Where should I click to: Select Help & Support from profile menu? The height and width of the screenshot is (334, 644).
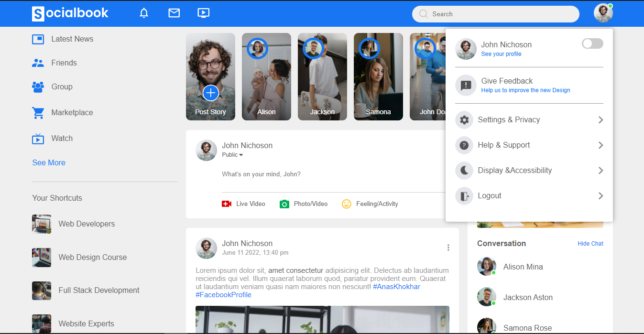coord(503,145)
